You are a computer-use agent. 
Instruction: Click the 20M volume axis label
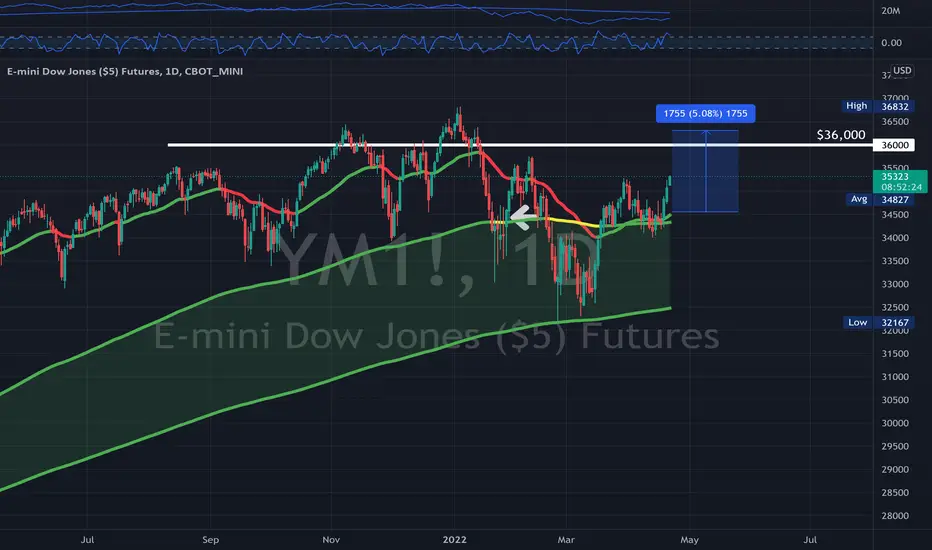(x=890, y=11)
